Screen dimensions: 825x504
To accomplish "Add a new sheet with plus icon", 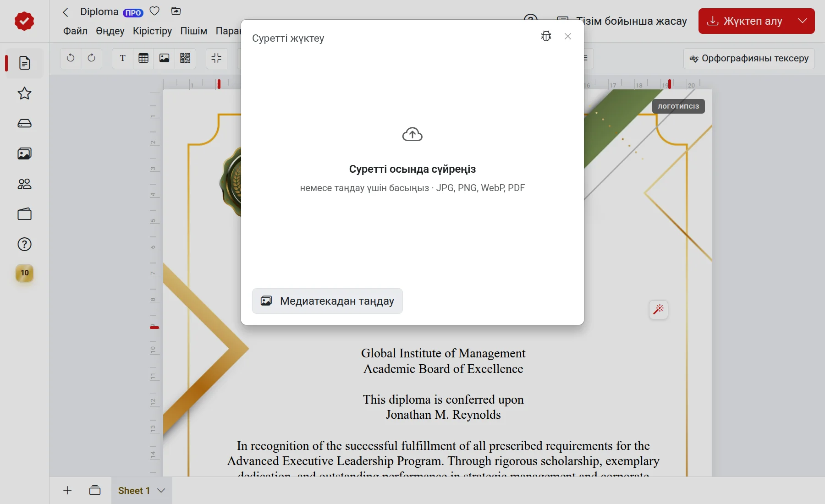I will tap(67, 490).
